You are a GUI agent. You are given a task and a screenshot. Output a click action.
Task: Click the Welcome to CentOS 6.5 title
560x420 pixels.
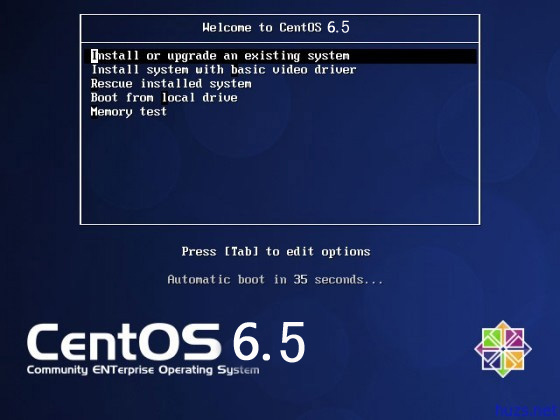[x=276, y=28]
